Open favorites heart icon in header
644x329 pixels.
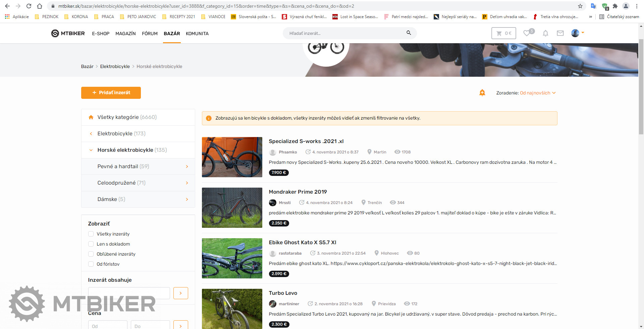coord(527,33)
